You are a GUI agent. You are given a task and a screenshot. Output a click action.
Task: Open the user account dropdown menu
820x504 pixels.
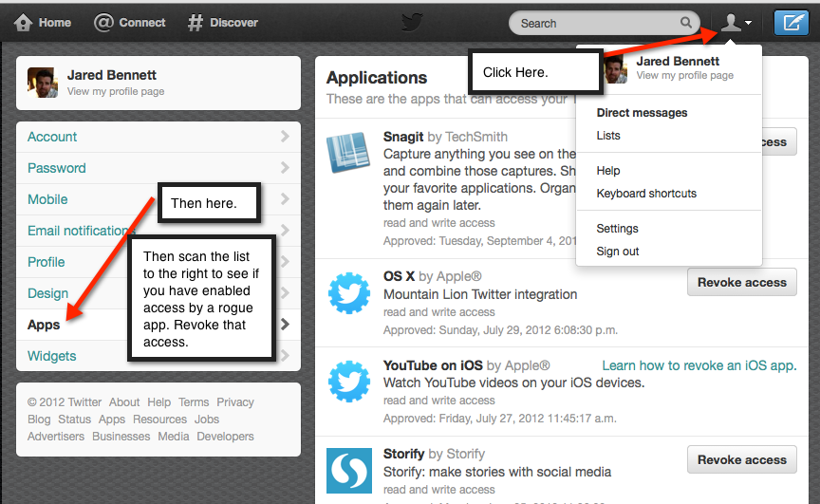736,23
